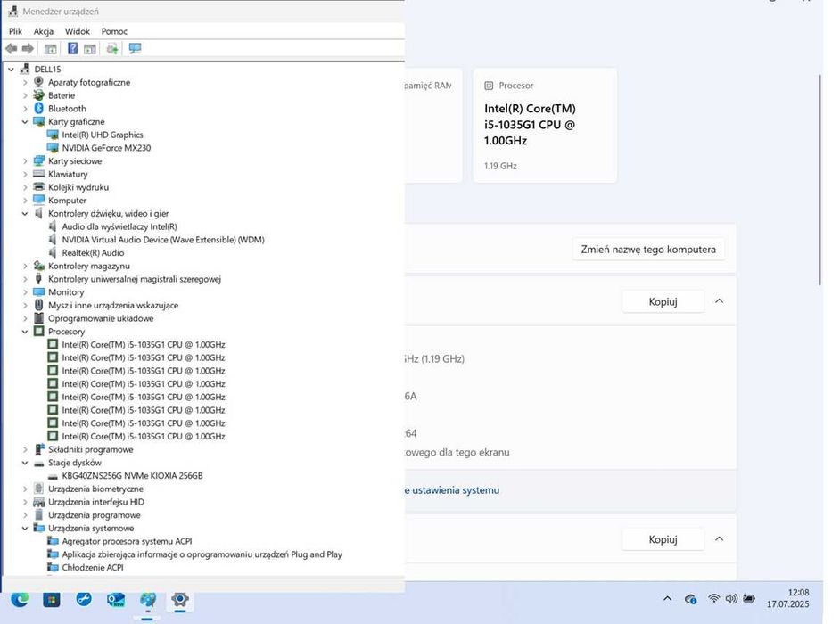Select the KBG40ZNS256G NVMe KIOXIA disk icon
840x624 pixels.
(53, 476)
